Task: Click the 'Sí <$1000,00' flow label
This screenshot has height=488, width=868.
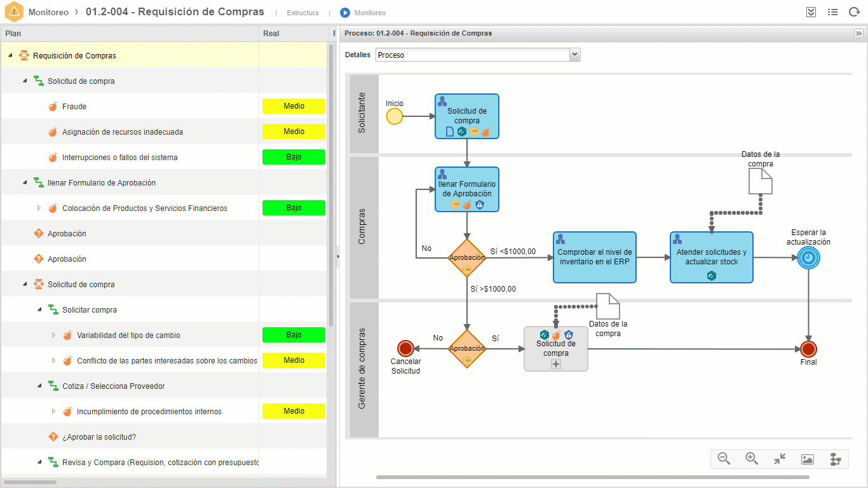Action: tap(513, 252)
